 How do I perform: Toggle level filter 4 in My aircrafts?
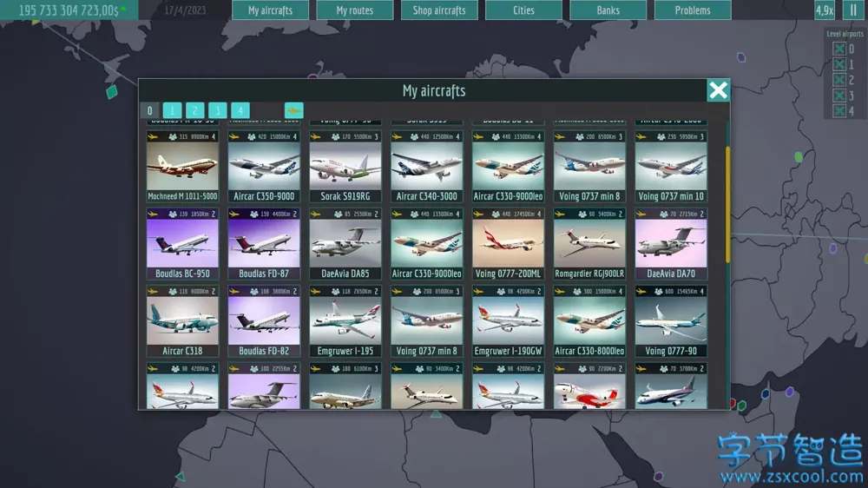tap(240, 111)
